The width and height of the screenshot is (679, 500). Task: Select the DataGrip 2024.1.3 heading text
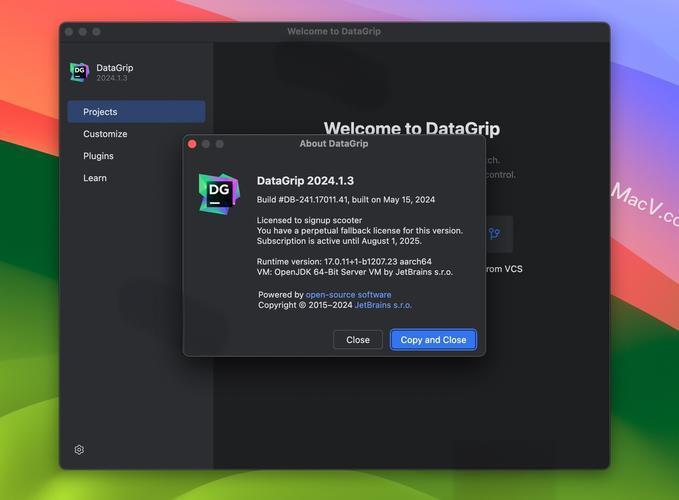(305, 181)
